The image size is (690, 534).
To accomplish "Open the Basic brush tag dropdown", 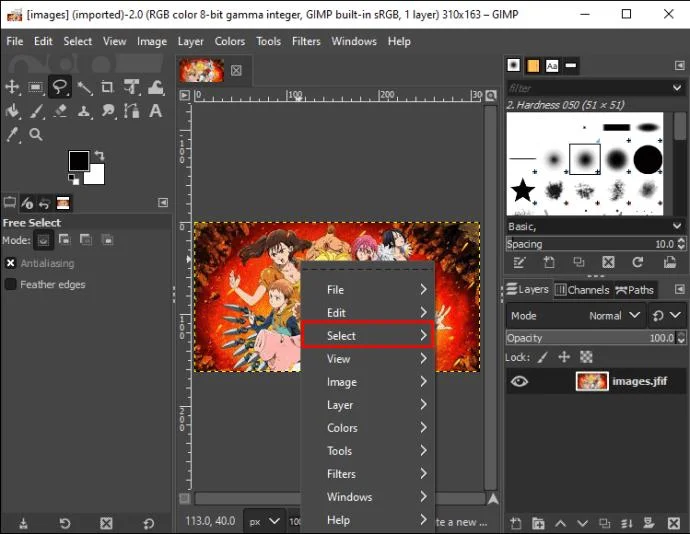I will 677,226.
